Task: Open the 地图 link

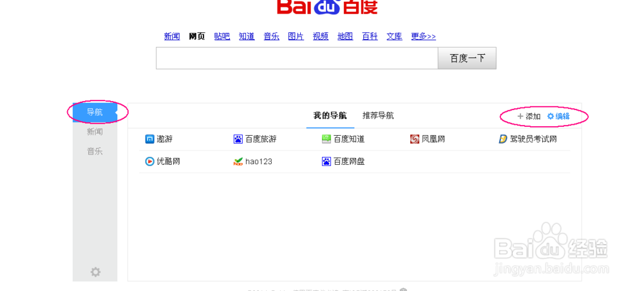Action: pos(345,37)
